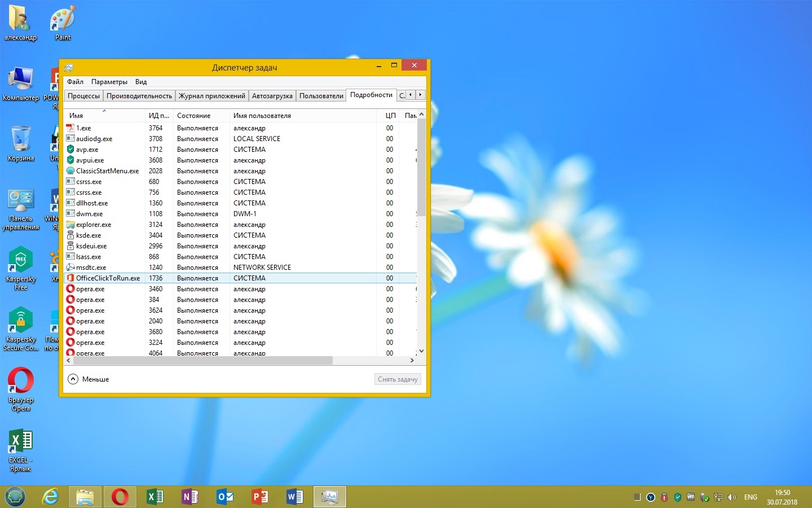Image resolution: width=812 pixels, height=508 pixels.
Task: Open the Параметры menu
Action: (x=109, y=82)
